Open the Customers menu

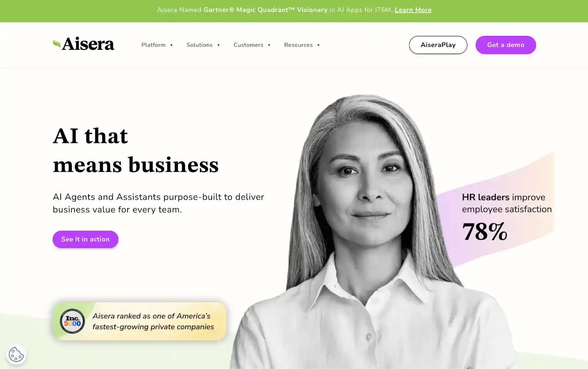click(x=252, y=45)
